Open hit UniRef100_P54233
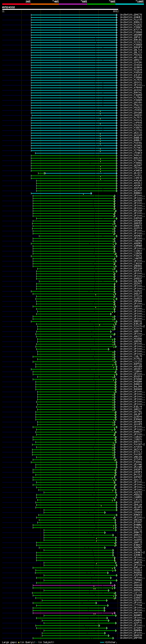This screenshot has width=146, height=644. 131,105
